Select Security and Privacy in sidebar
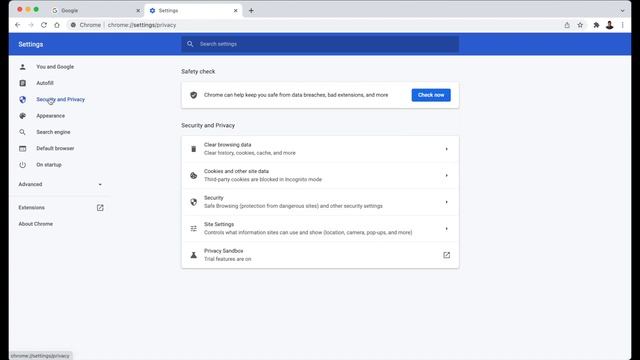This screenshot has width=640, height=360. click(60, 99)
